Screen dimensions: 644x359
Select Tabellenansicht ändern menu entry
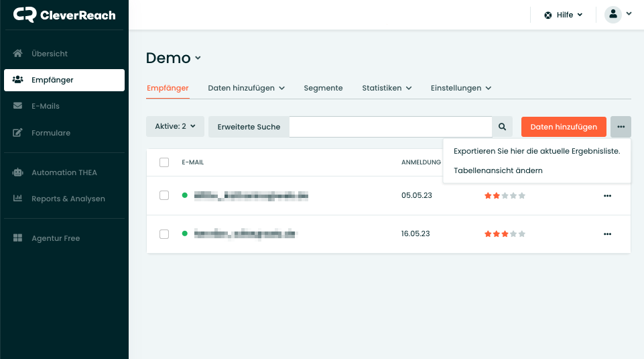[498, 170]
